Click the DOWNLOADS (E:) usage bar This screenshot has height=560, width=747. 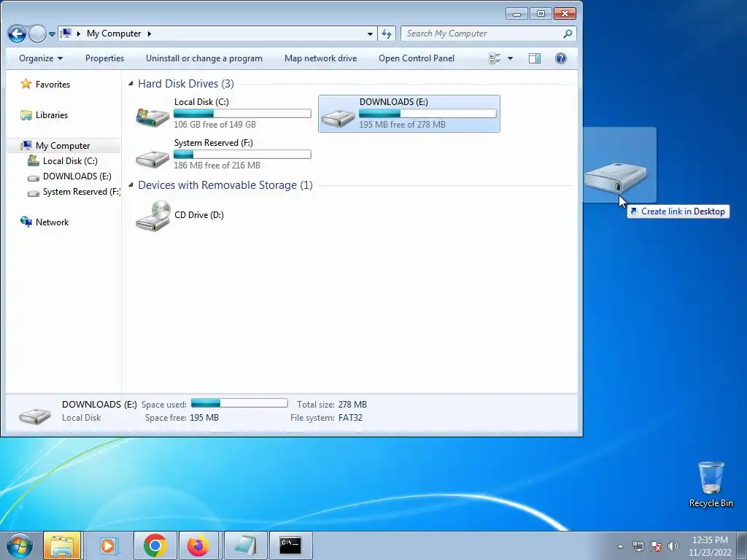point(427,113)
